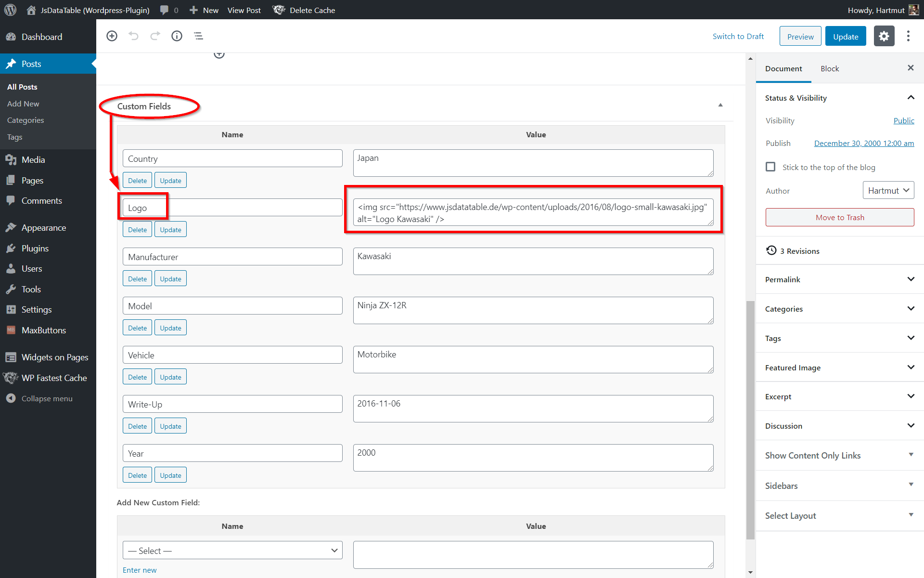This screenshot has height=578, width=924.
Task: Expand the Permalink panel
Action: click(840, 279)
